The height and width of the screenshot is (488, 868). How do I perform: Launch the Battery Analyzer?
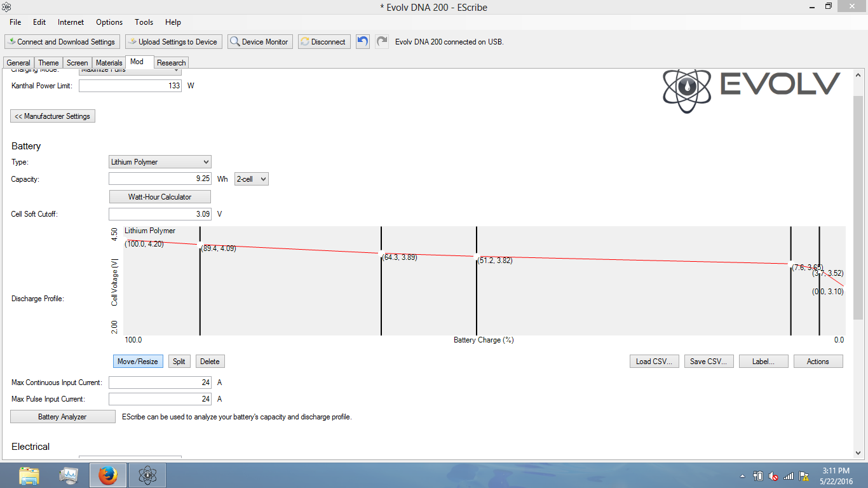pyautogui.click(x=62, y=417)
